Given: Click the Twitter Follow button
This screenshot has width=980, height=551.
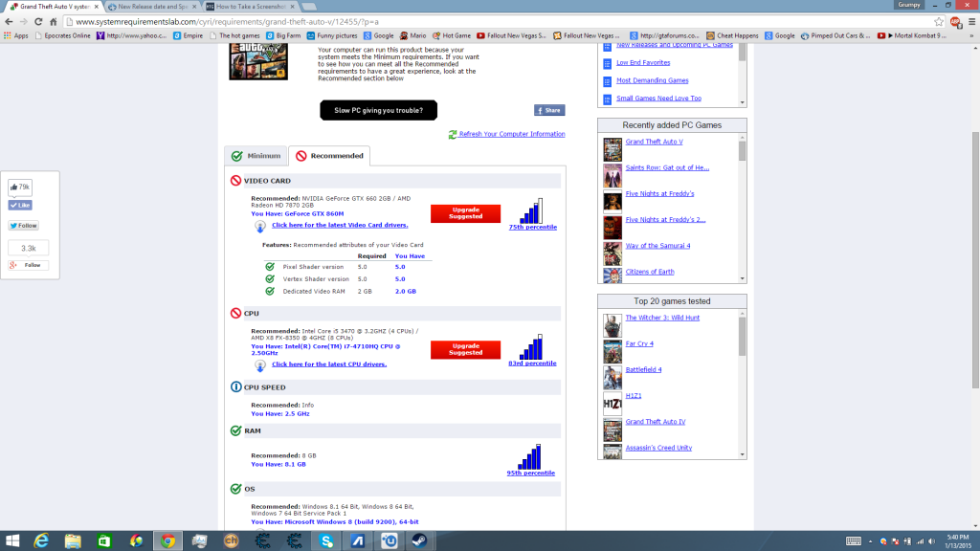Looking at the screenshot, I should pyautogui.click(x=22, y=225).
